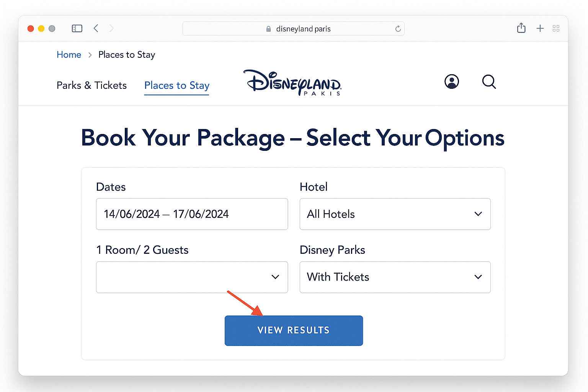Screen dimensions: 588x392
Task: Click the search magnifier icon
Action: [x=489, y=82]
